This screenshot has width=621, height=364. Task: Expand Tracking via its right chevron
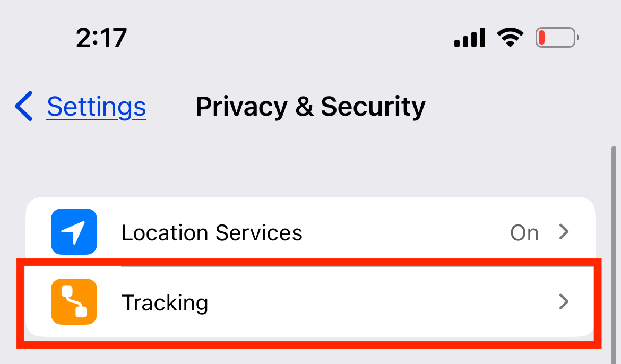click(564, 302)
